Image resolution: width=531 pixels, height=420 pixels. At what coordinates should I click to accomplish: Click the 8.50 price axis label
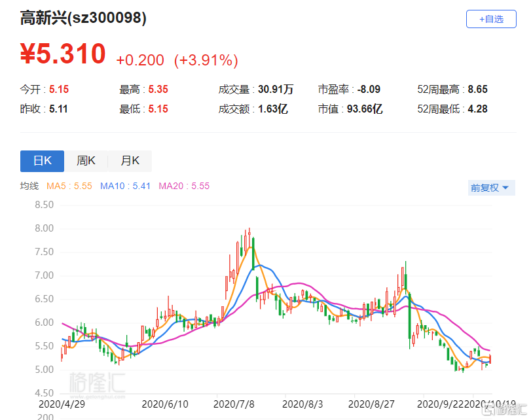[x=45, y=205]
